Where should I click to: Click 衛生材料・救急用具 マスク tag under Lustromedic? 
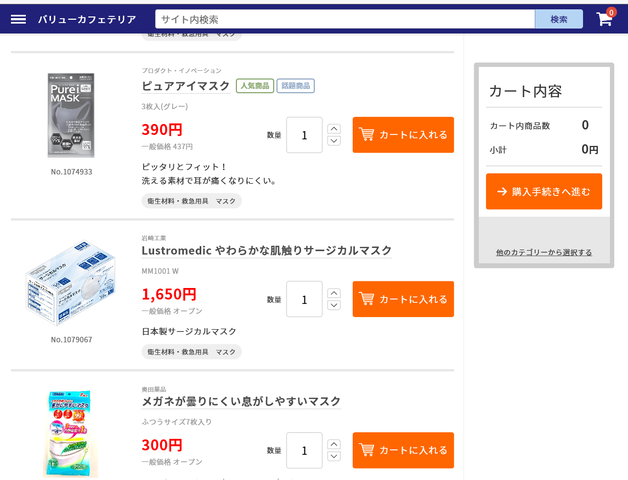coord(192,352)
